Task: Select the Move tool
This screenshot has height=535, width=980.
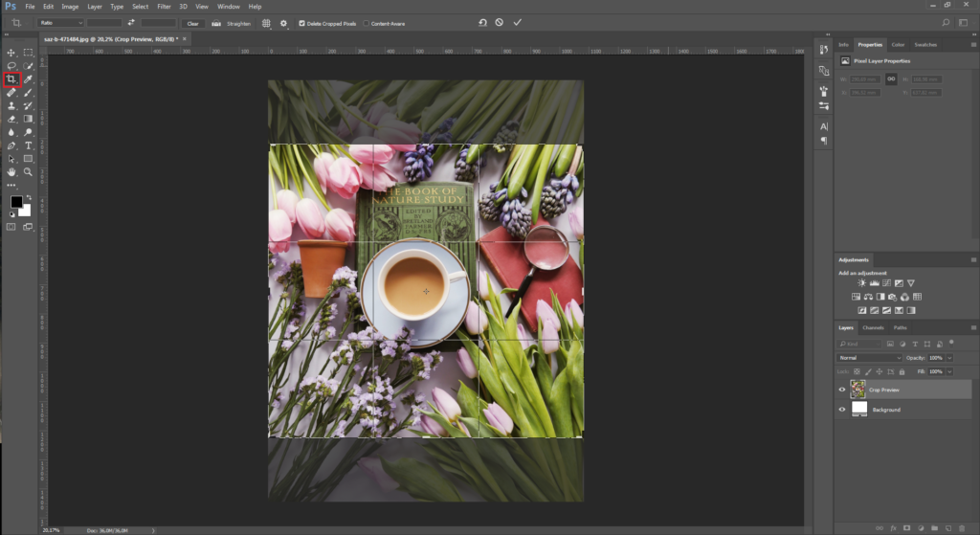Action: pos(11,53)
